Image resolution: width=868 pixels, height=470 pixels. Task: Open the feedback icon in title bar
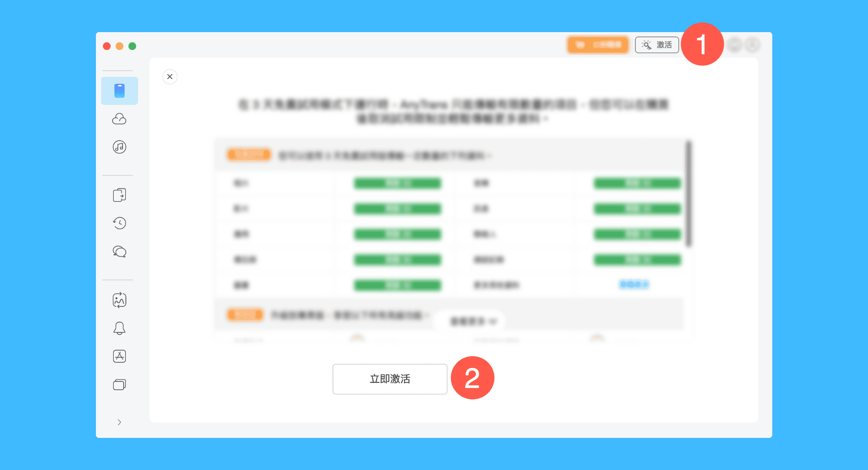tap(735, 45)
